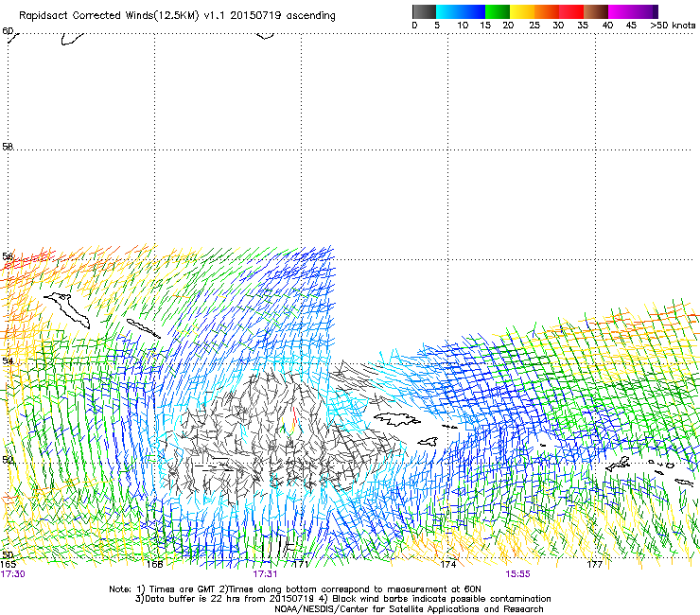This screenshot has height=615, width=700.
Task: Click the latitude label 58
Action: [x=8, y=147]
